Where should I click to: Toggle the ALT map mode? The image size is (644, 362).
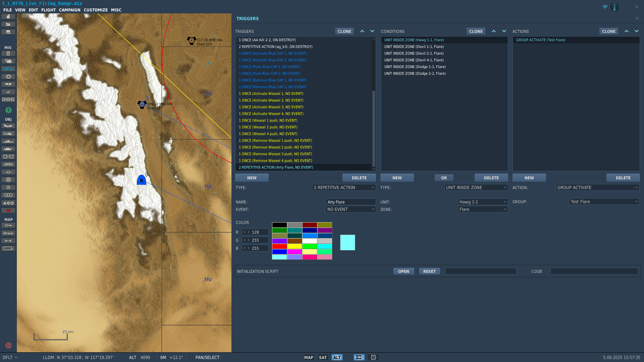(337, 357)
